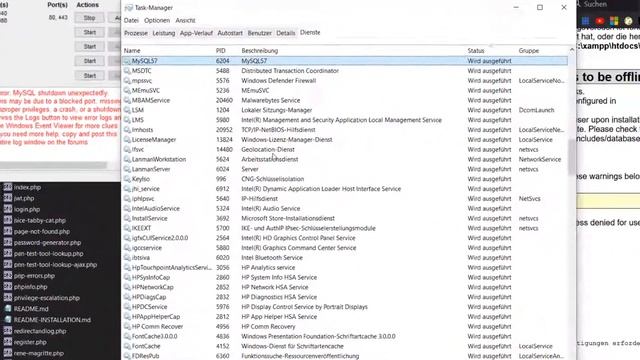Click the icon beside LanmanWorkstation
Viewport: 640px width, 360px height.
click(x=127, y=159)
